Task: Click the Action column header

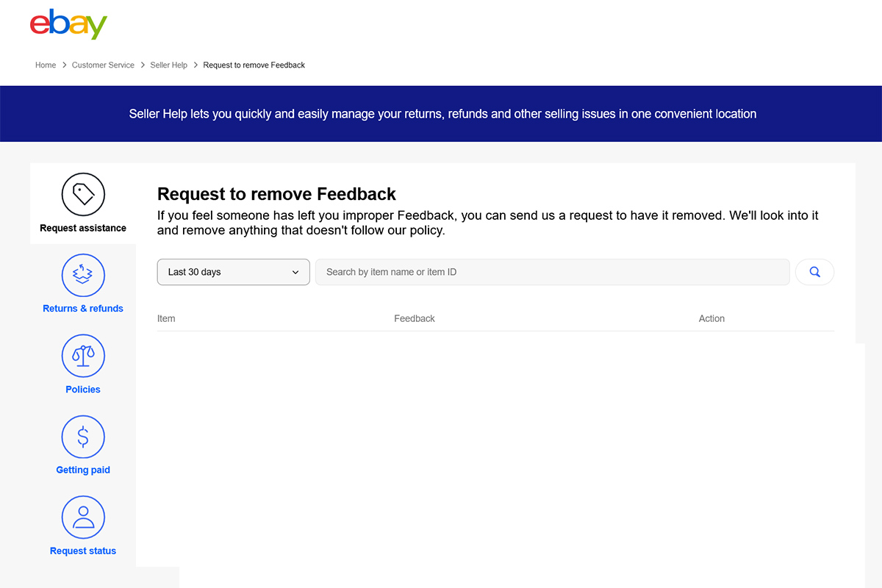Action: point(711,318)
